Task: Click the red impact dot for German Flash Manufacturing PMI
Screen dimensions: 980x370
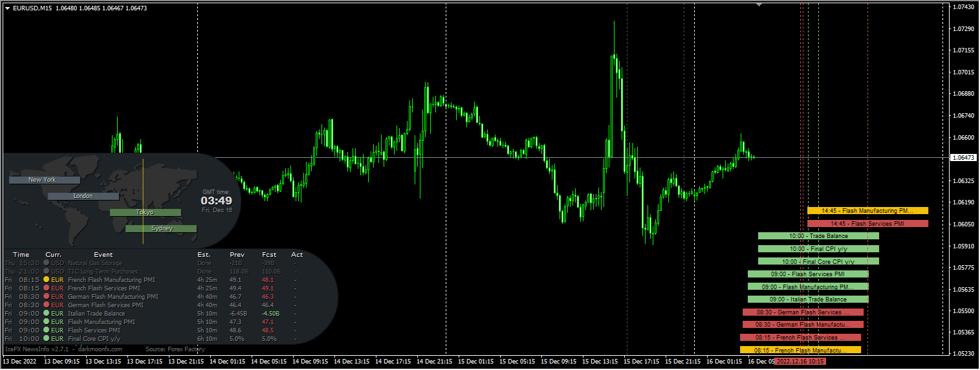Action: pyautogui.click(x=47, y=297)
